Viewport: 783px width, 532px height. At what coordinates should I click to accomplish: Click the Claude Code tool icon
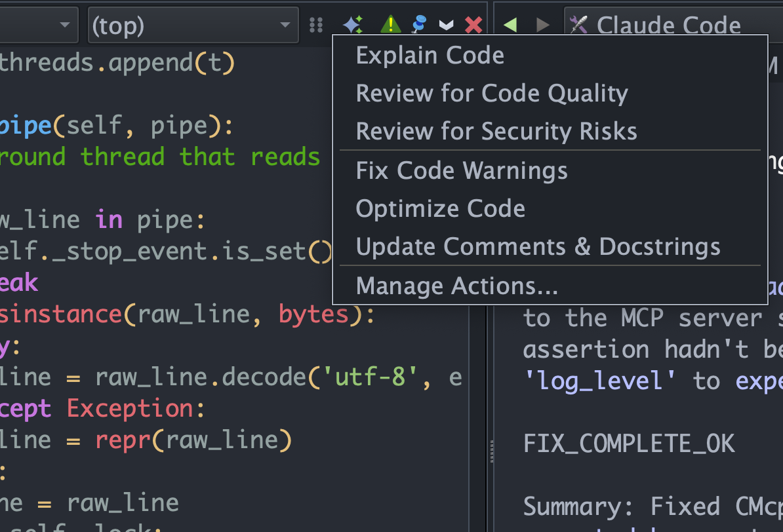pos(579,24)
